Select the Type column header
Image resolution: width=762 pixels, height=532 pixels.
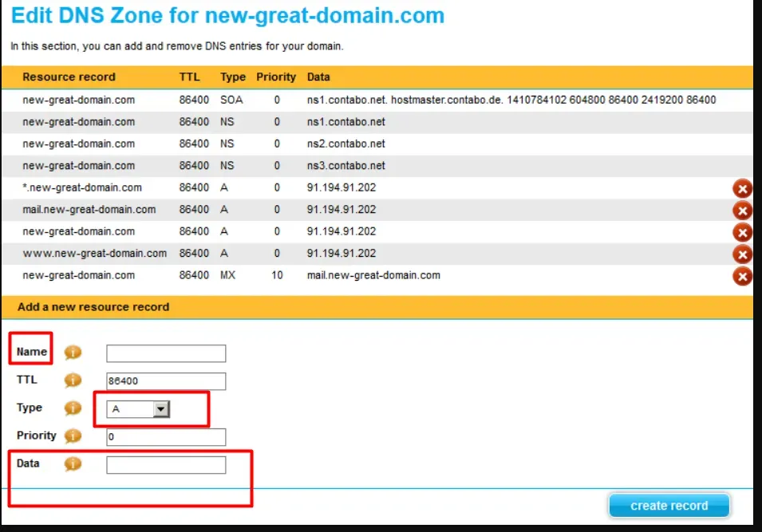pos(233,77)
